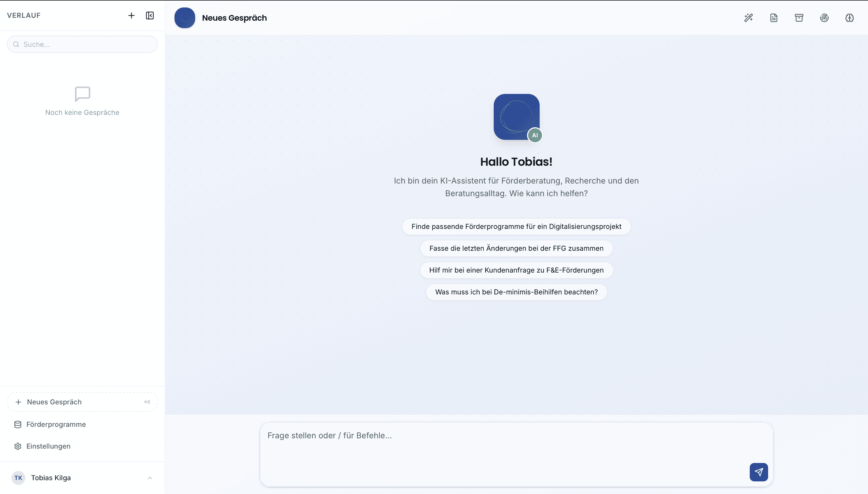This screenshot has height=494, width=868.
Task: Send message with paper plane button
Action: (x=759, y=472)
